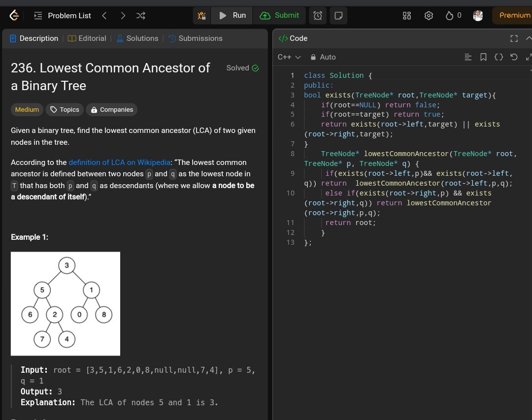Open the C++ language dropdown

coord(289,57)
